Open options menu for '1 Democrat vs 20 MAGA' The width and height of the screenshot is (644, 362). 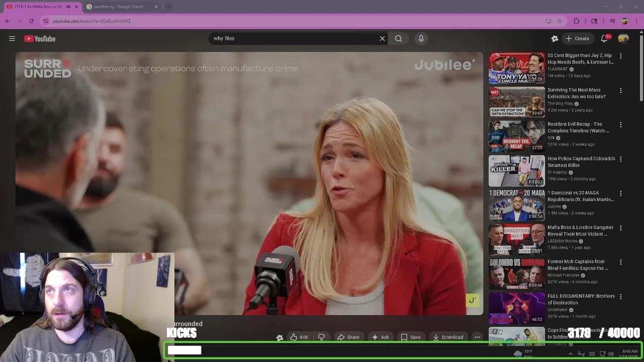[620, 194]
